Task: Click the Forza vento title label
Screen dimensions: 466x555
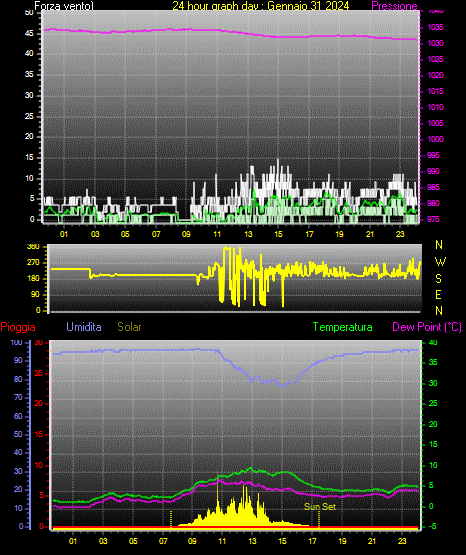Action: (x=64, y=6)
